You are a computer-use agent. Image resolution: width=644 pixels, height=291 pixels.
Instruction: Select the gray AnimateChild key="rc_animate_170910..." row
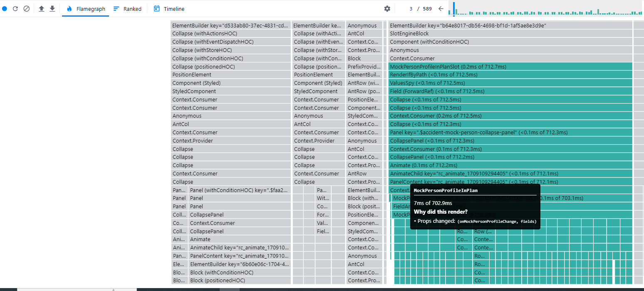click(240, 248)
